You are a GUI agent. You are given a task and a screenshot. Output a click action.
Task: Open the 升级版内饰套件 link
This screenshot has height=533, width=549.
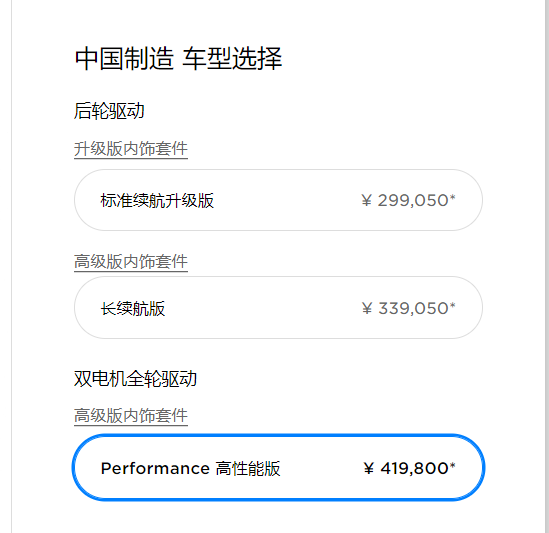(131, 149)
